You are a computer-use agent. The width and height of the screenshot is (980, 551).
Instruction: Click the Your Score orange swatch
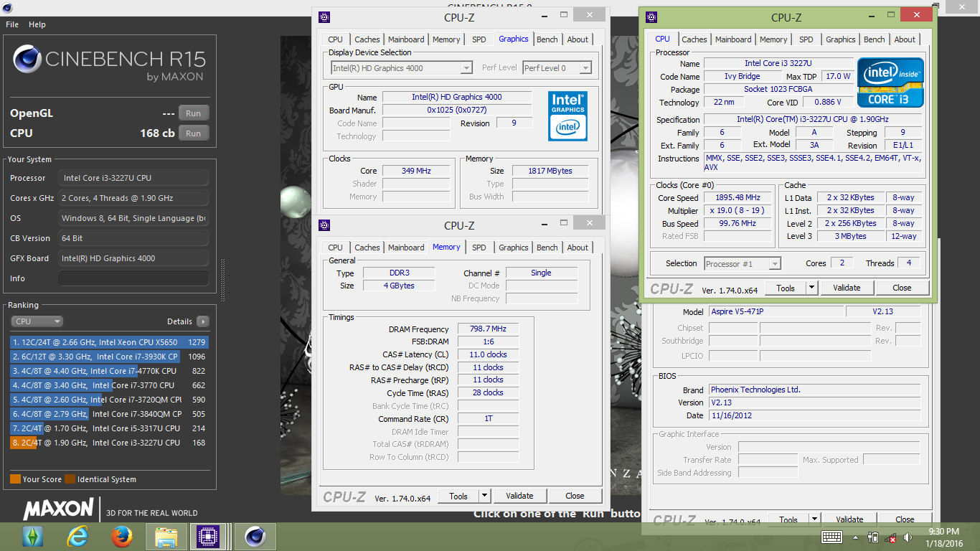[15, 479]
